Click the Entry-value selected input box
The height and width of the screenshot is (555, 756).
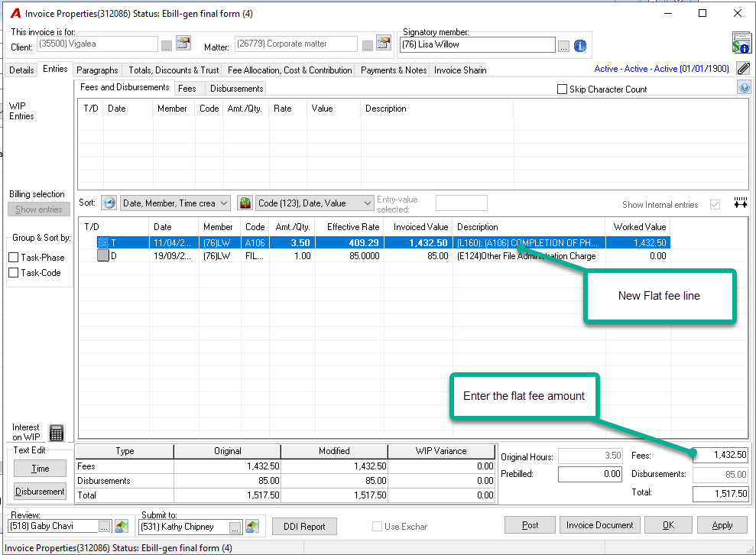pyautogui.click(x=462, y=203)
